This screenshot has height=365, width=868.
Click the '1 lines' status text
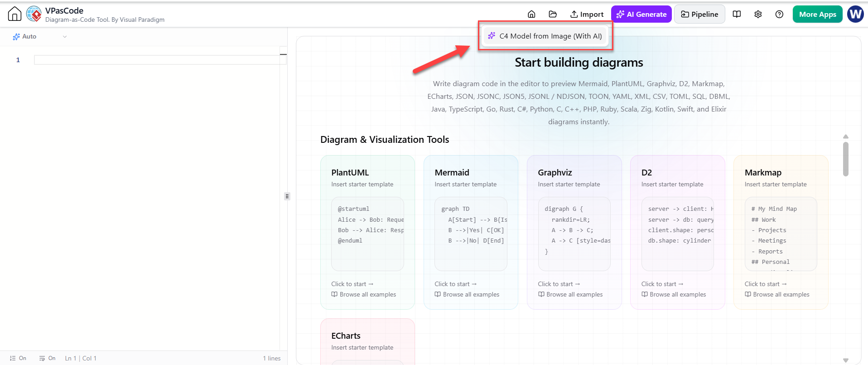point(272,358)
